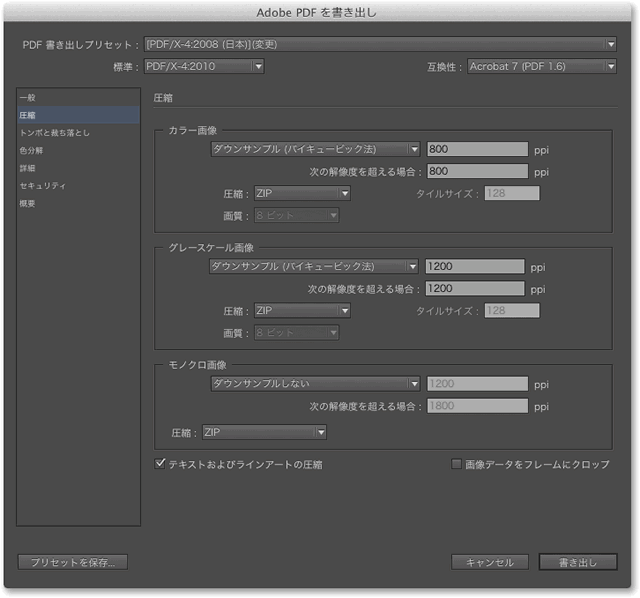Click the 書き出し export button
Screen dimensions: 640x598
coord(578,562)
